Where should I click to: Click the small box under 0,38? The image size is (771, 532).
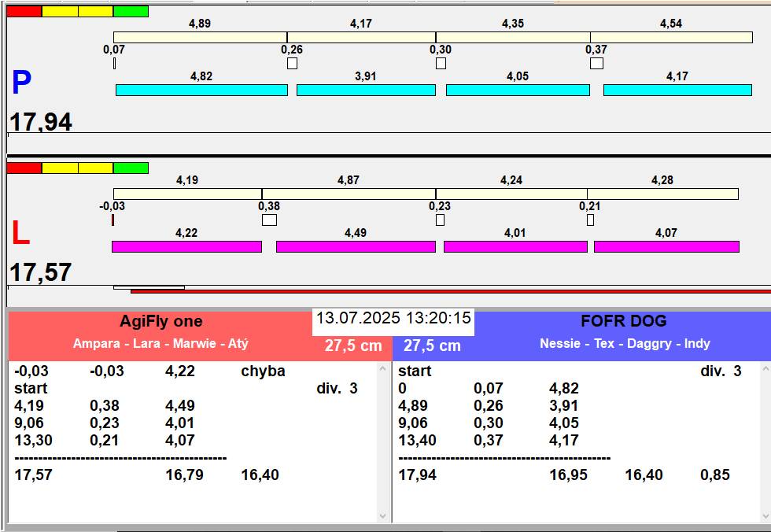click(x=269, y=220)
